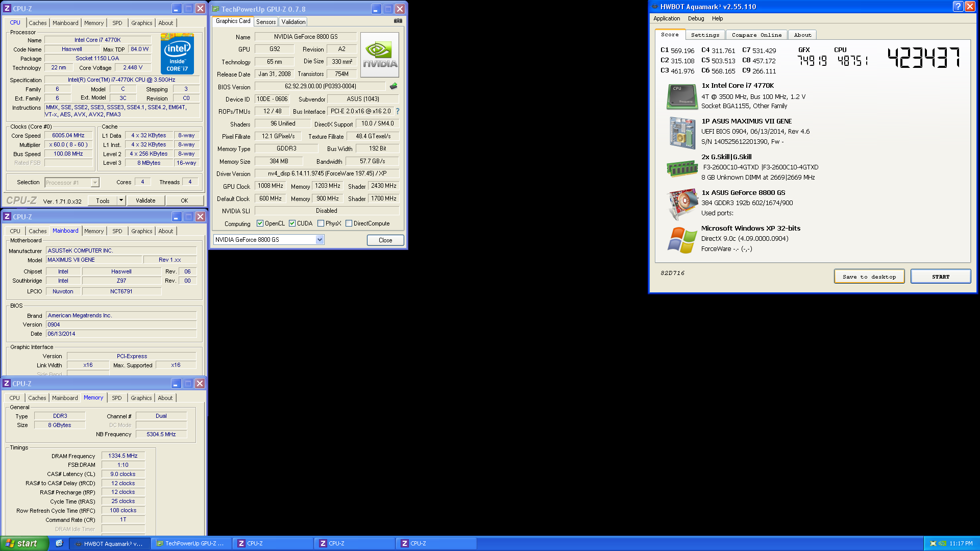Click the first CPU-Z taskbar item
Viewport: 980px width, 551px height.
coord(273,543)
